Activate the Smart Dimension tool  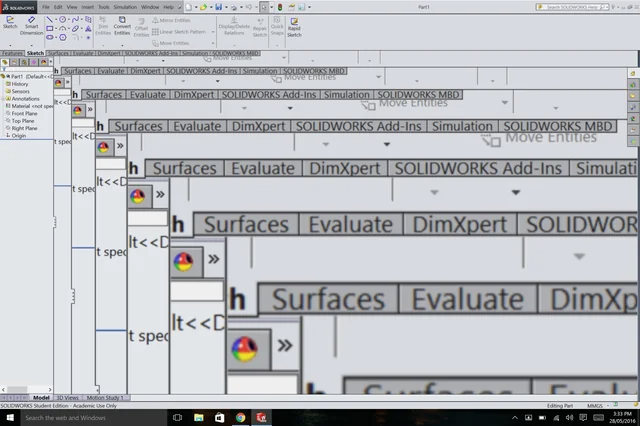32,25
